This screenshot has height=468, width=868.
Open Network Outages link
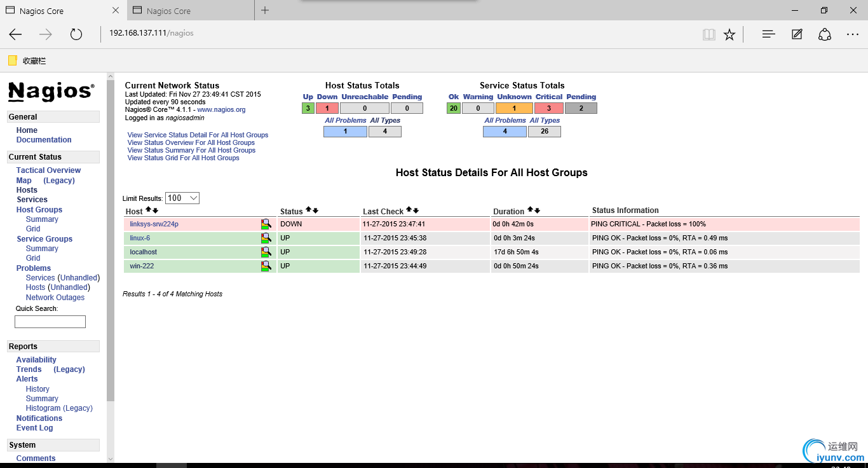(x=55, y=298)
